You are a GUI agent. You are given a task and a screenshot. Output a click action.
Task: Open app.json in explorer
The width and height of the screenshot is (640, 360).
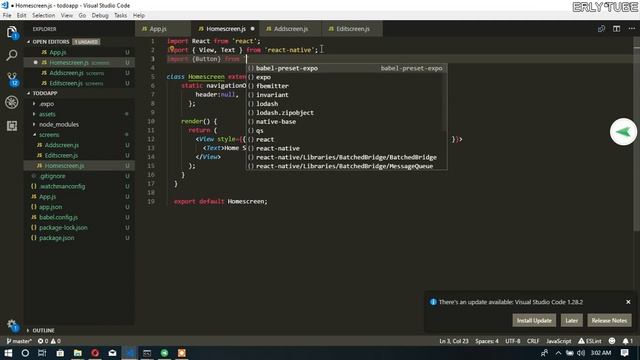click(x=51, y=207)
